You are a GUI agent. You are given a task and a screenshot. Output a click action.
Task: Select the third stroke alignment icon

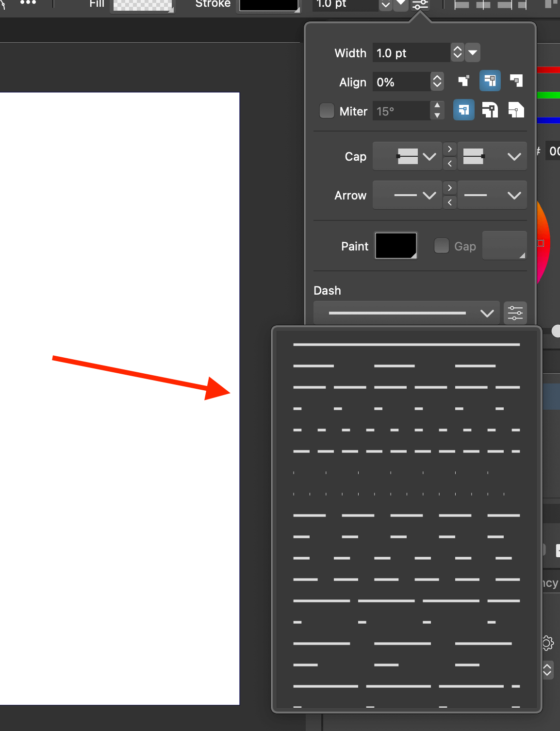point(516,81)
